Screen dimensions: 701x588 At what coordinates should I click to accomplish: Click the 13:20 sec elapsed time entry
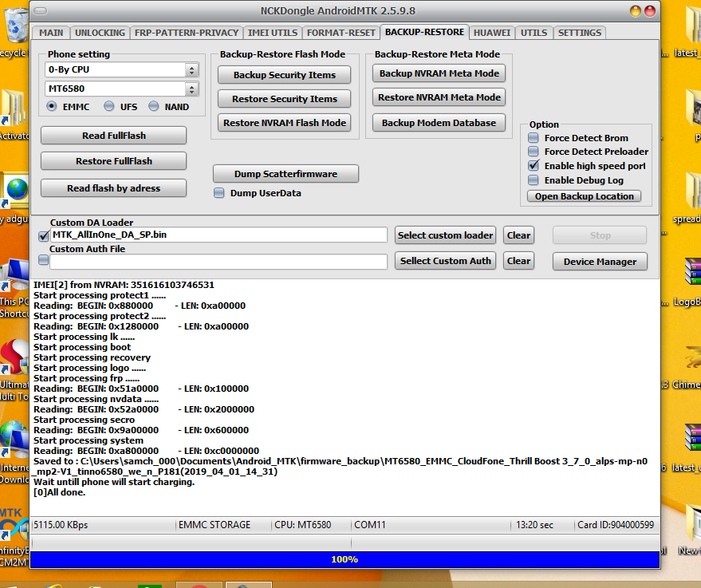534,524
